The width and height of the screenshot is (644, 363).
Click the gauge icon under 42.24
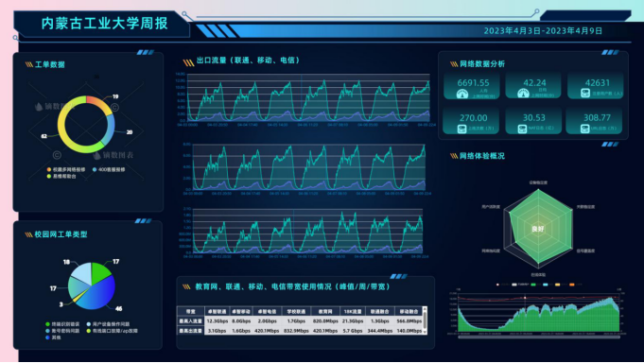(523, 94)
